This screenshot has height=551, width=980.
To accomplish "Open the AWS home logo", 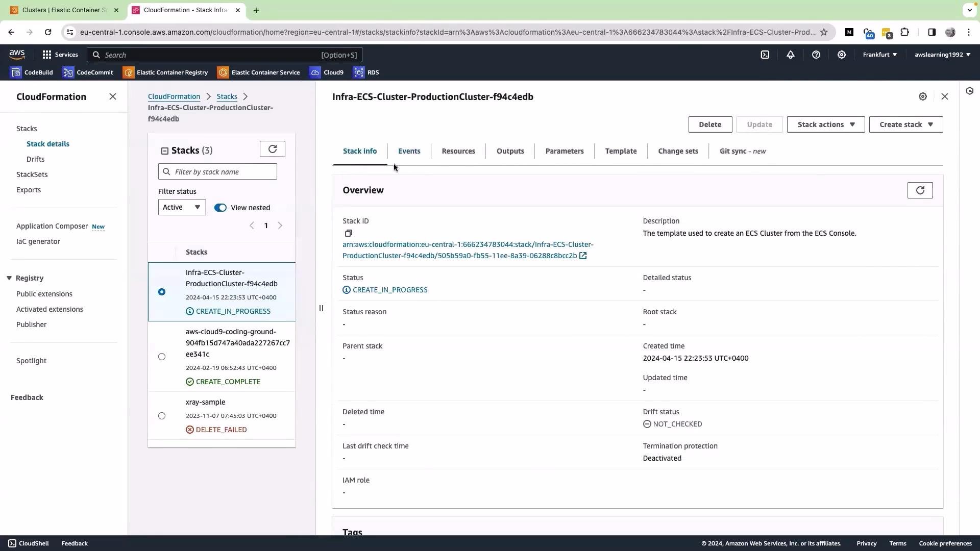I will click(x=17, y=55).
